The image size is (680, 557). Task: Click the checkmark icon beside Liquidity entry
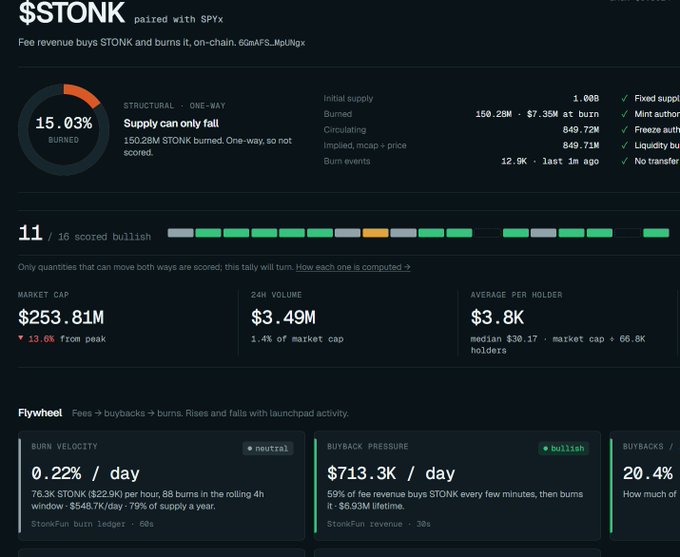[624, 145]
